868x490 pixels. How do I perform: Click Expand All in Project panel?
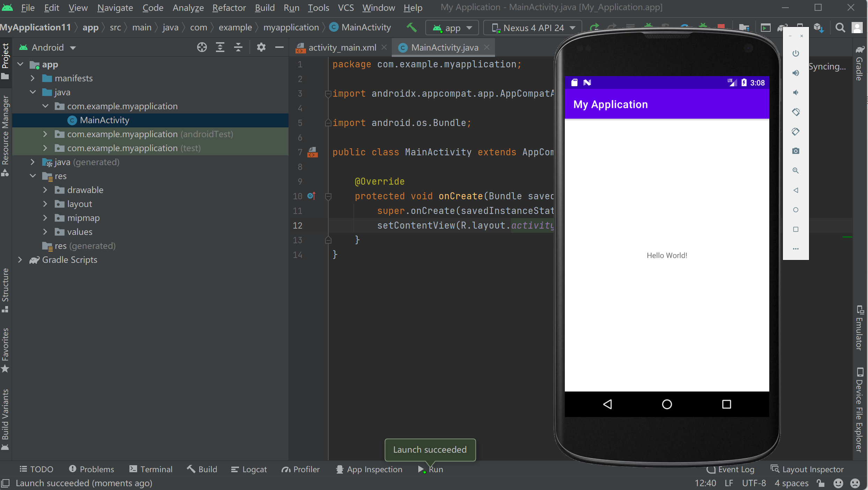point(220,47)
